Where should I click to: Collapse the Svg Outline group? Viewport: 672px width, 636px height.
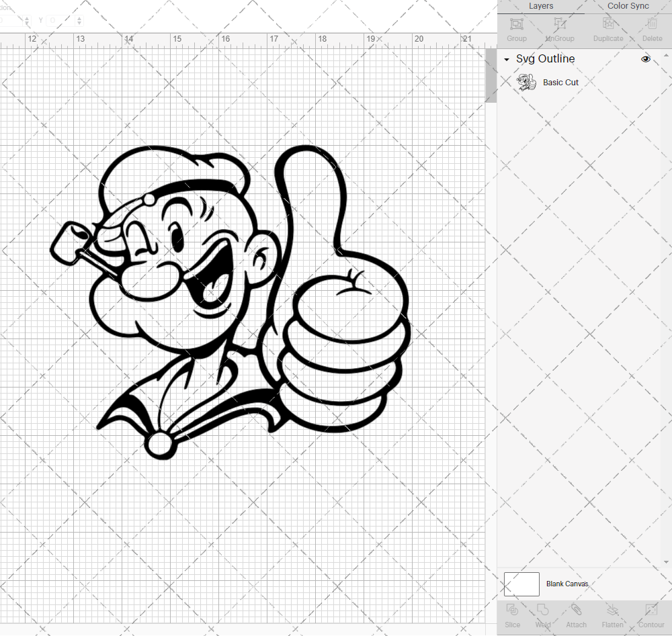pos(506,59)
